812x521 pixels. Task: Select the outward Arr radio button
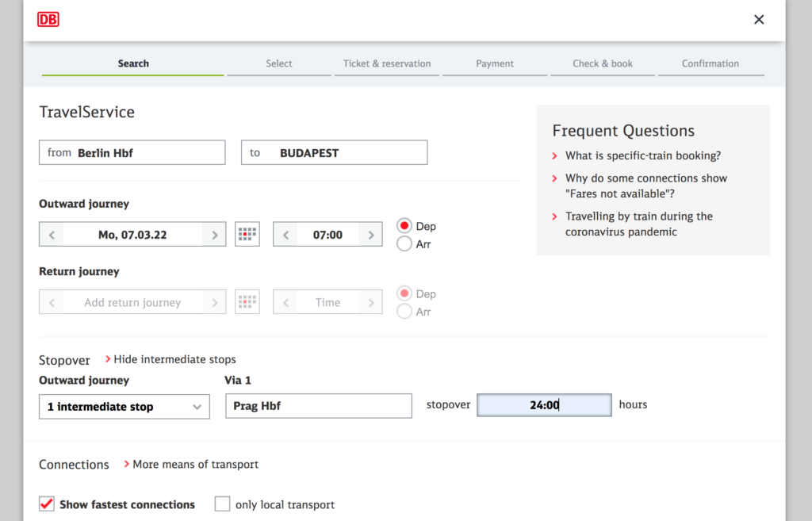click(x=404, y=244)
